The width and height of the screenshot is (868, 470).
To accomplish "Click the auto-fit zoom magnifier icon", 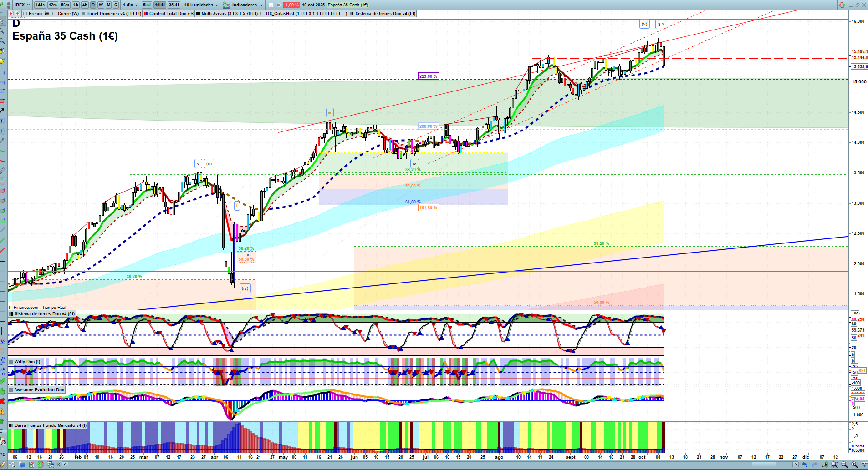I will (x=834, y=465).
